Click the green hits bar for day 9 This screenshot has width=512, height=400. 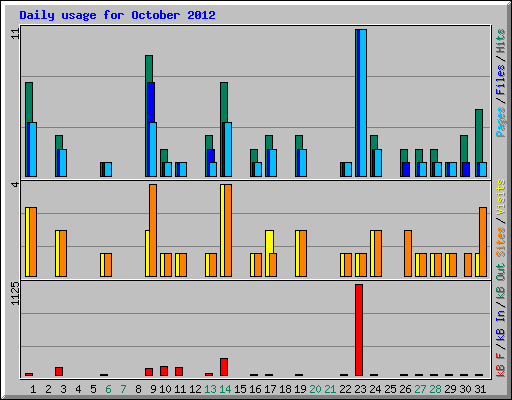coord(149,69)
